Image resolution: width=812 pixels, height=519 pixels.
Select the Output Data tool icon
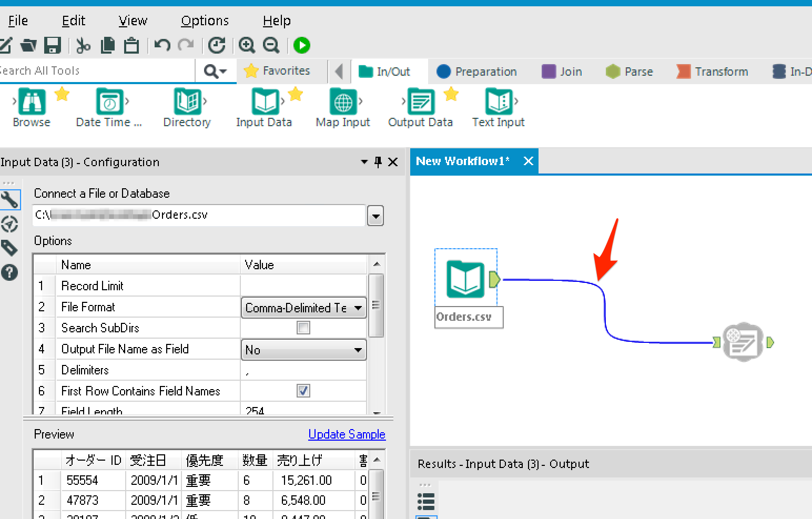click(421, 102)
